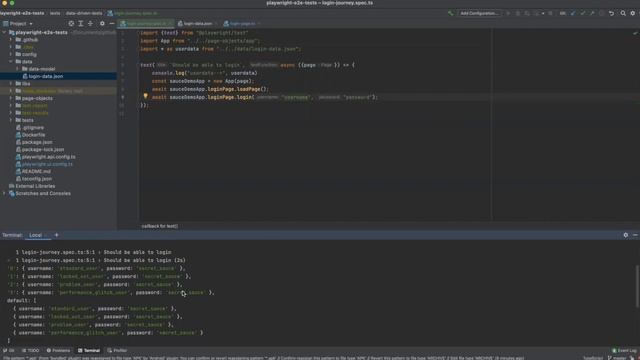Hide the Project panel with the minus icon
The height and width of the screenshot is (360, 640).
(111, 24)
